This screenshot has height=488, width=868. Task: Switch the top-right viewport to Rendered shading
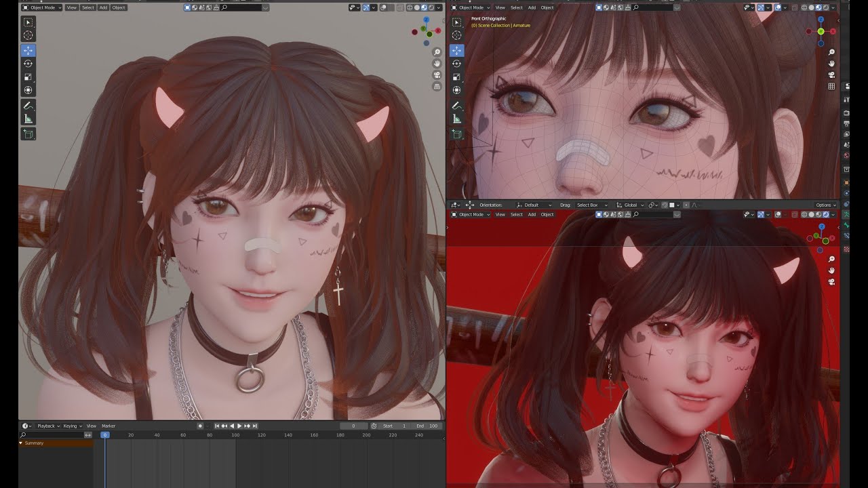pyautogui.click(x=825, y=7)
